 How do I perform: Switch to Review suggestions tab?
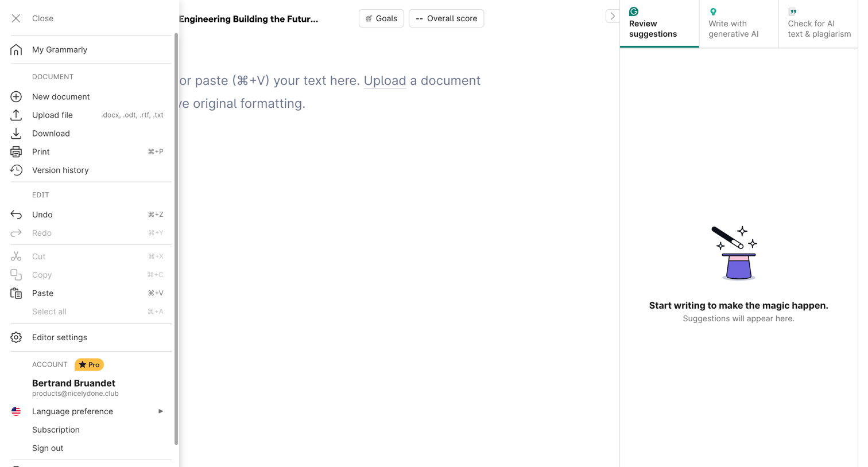659,24
